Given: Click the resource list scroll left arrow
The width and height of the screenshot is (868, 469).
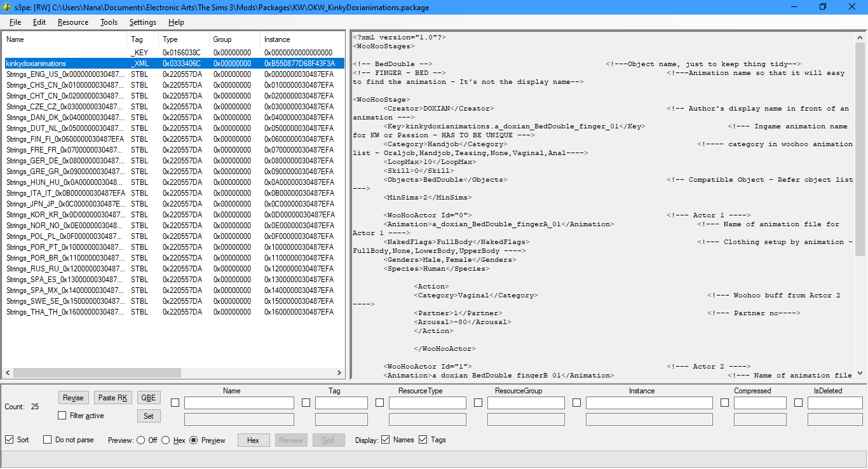Looking at the screenshot, I should click(8, 373).
